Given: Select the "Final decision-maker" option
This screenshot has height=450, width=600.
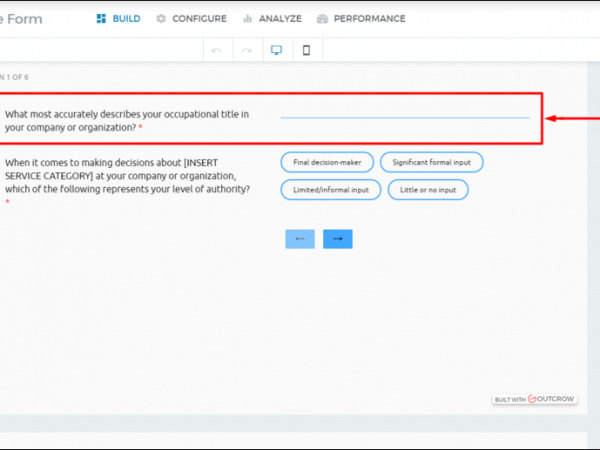Looking at the screenshot, I should [x=327, y=162].
